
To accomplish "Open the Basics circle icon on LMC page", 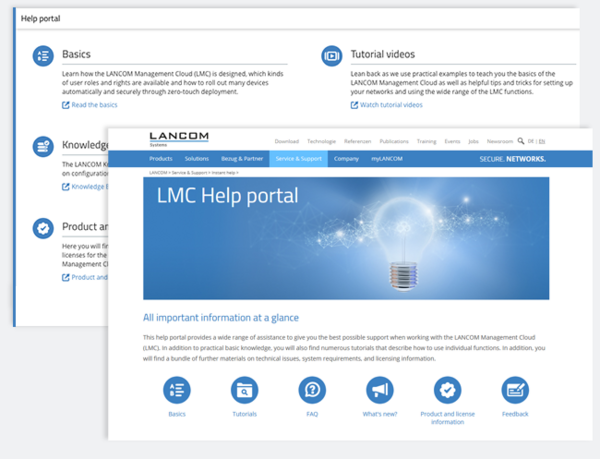I will [x=177, y=390].
